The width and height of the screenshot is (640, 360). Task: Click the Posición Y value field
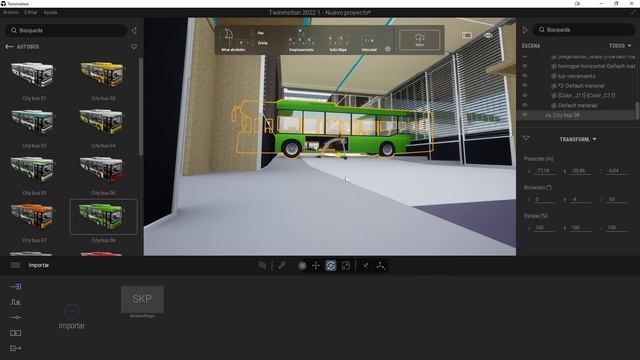[581, 171]
